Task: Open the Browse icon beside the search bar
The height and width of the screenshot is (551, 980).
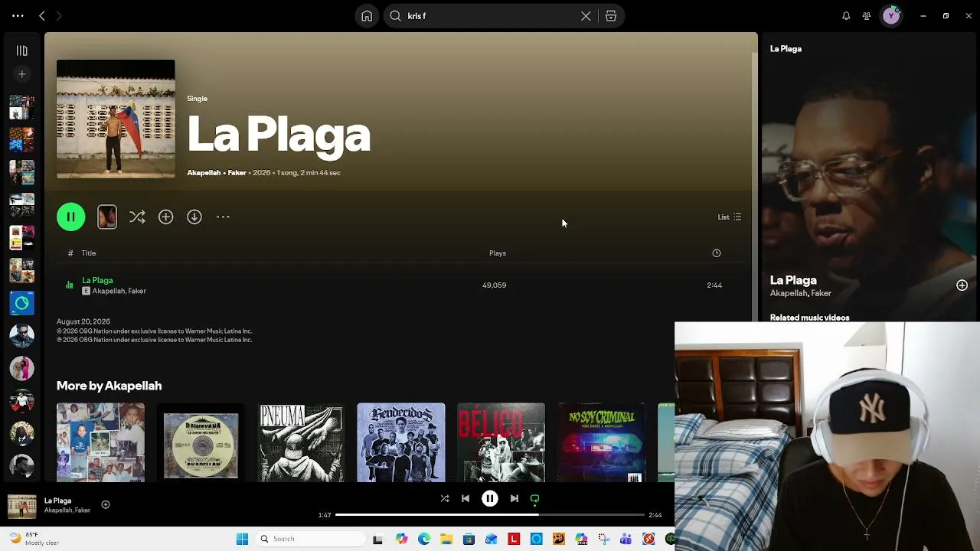Action: tap(611, 16)
